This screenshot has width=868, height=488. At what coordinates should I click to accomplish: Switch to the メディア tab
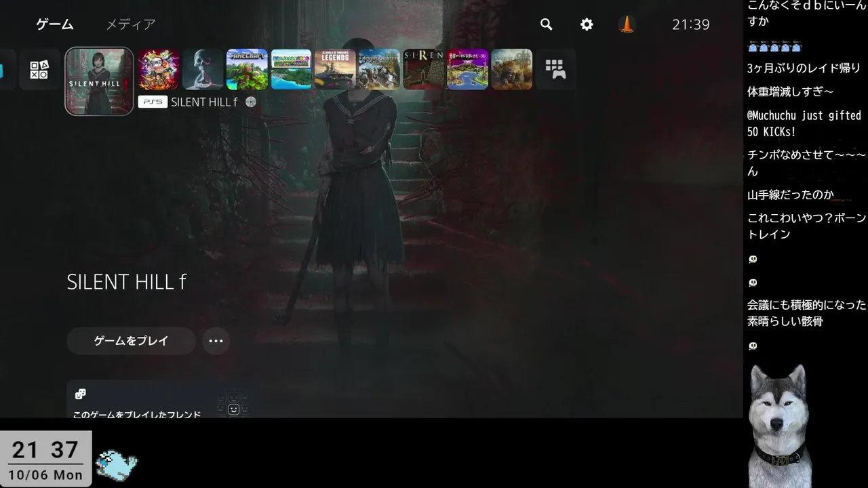131,24
